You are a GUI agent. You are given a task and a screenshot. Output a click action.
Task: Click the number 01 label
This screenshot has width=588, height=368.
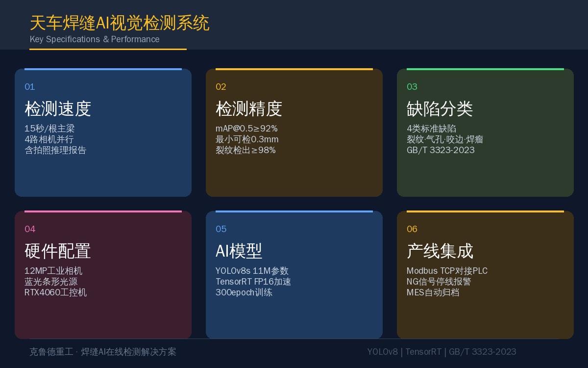pyautogui.click(x=30, y=87)
